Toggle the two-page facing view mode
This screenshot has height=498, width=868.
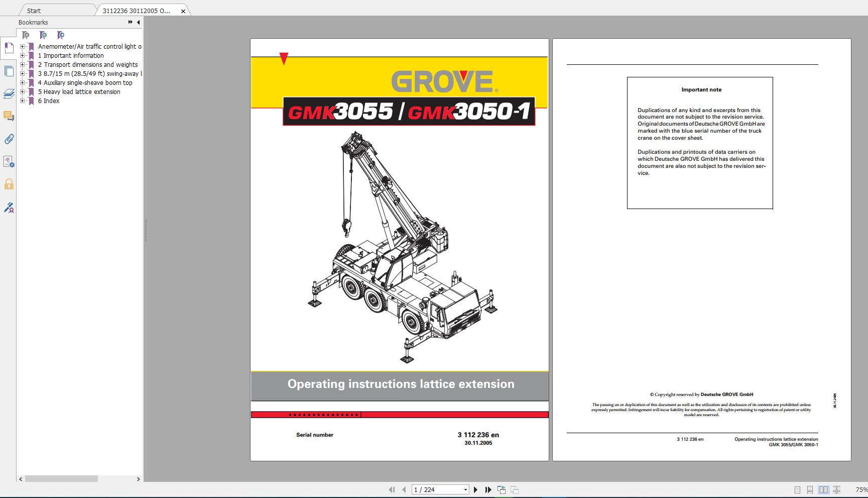pos(823,490)
